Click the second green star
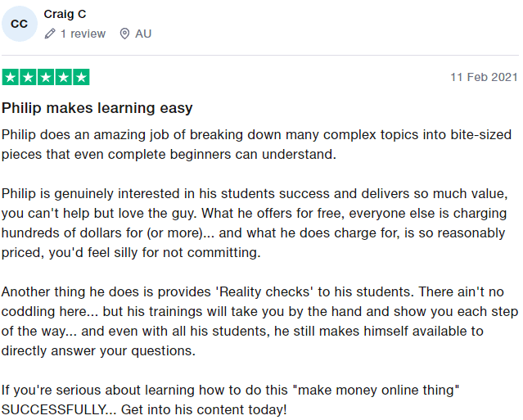Viewport: 523px width, 420px height. coord(28,77)
